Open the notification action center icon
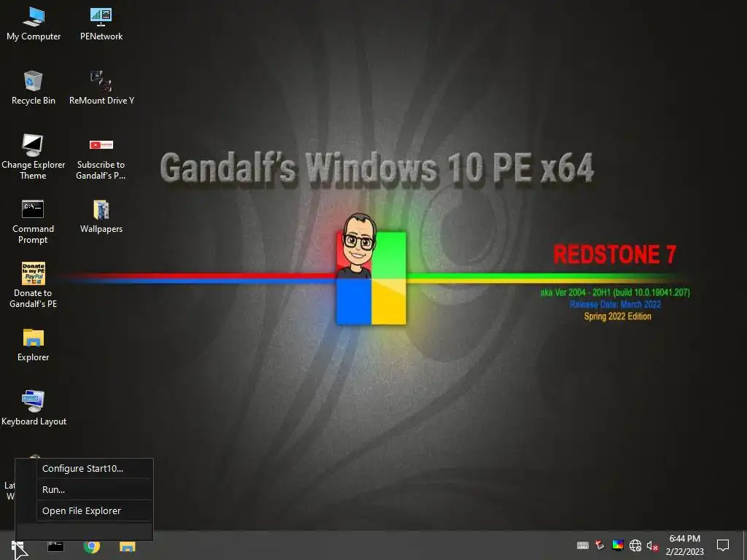The image size is (747, 560). (x=723, y=545)
